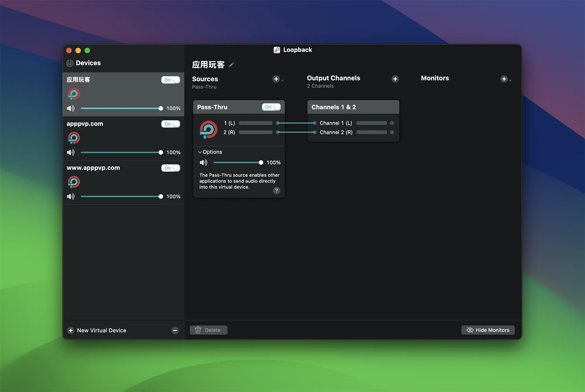Toggle the apppvp.com device On switch
The width and height of the screenshot is (585, 392).
(171, 124)
